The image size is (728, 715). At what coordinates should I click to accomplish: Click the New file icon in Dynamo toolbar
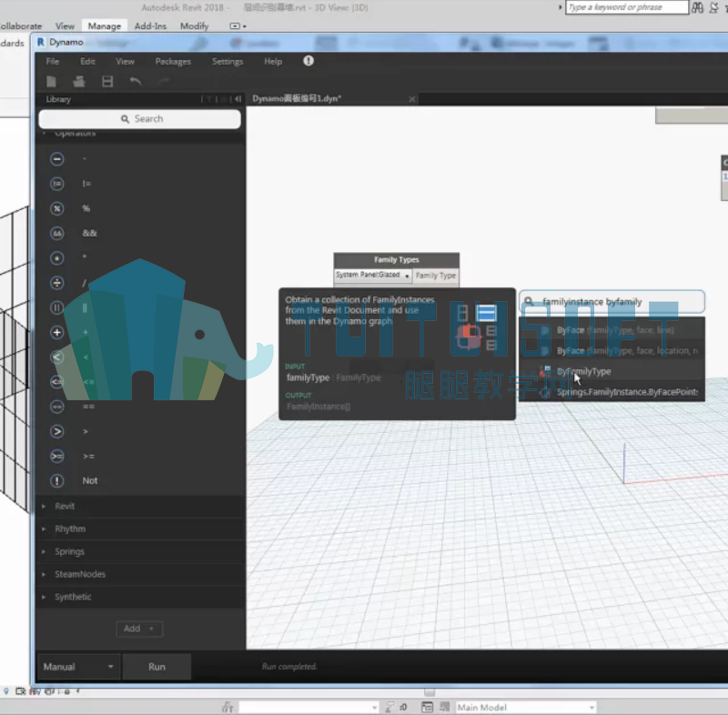click(52, 82)
